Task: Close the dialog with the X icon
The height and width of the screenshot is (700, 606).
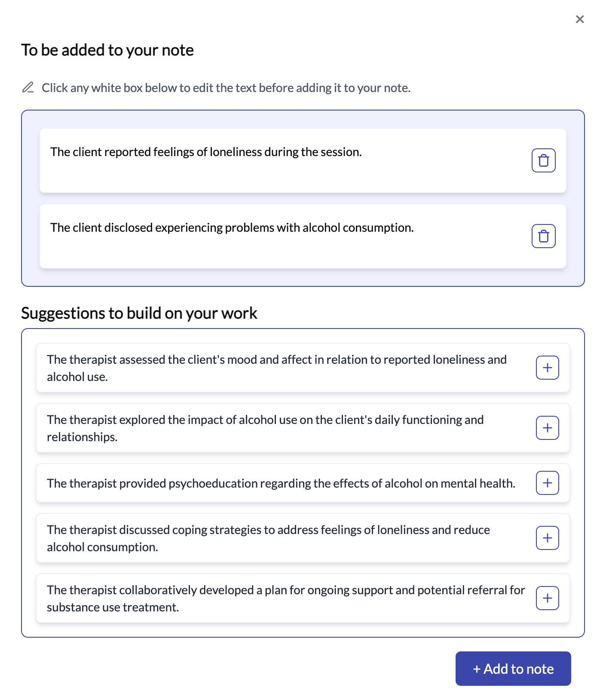Action: [580, 19]
